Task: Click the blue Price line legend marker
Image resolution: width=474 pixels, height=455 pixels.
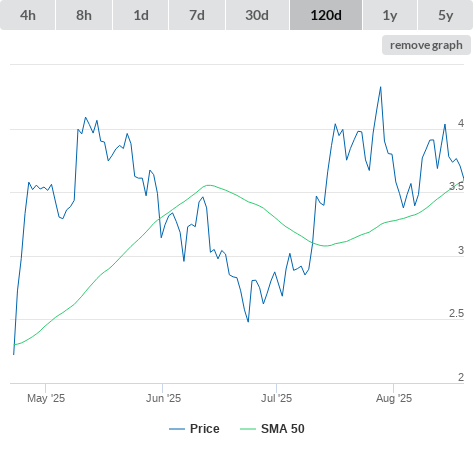Action: [177, 429]
